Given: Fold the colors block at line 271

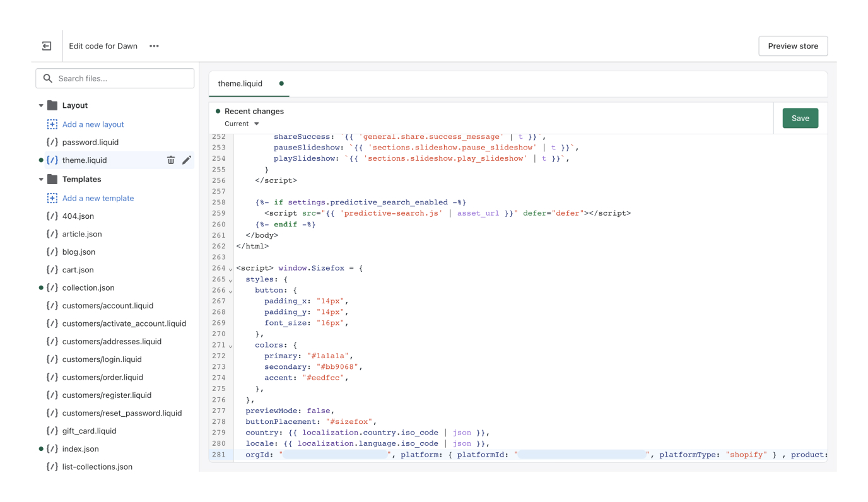Looking at the screenshot, I should click(x=230, y=346).
